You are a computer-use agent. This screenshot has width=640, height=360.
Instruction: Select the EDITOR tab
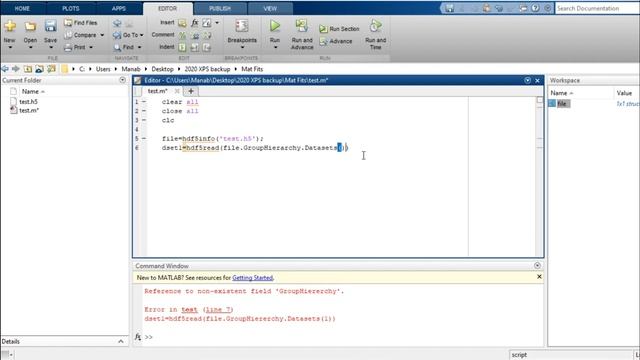tap(167, 9)
